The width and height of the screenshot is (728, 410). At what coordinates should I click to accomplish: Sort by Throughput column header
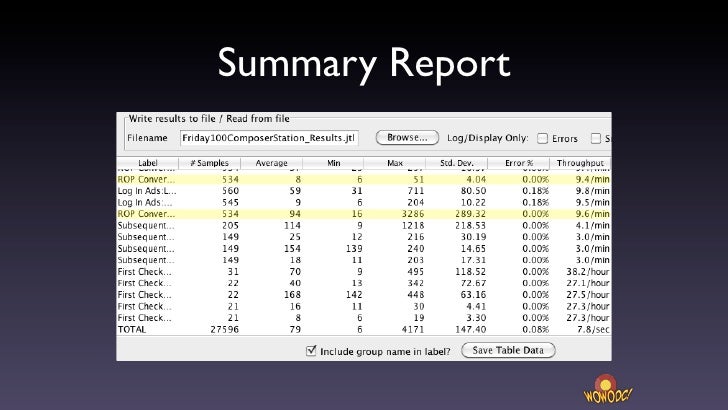click(580, 163)
